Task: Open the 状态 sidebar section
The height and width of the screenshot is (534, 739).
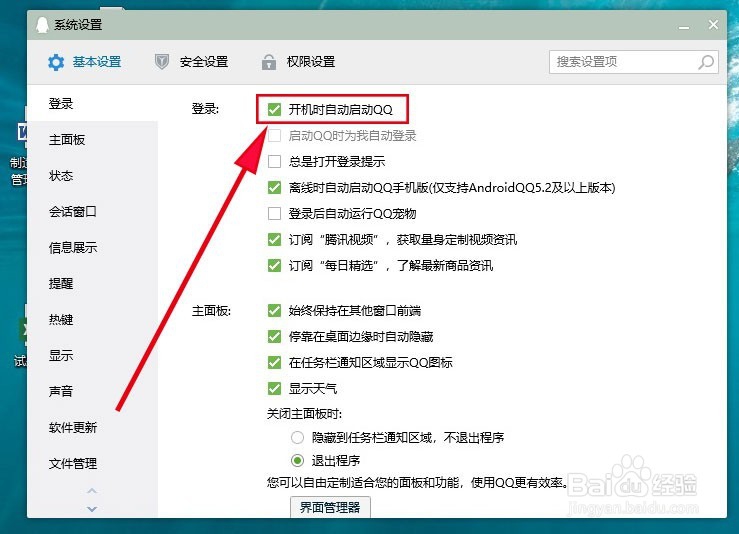Action: pyautogui.click(x=61, y=176)
